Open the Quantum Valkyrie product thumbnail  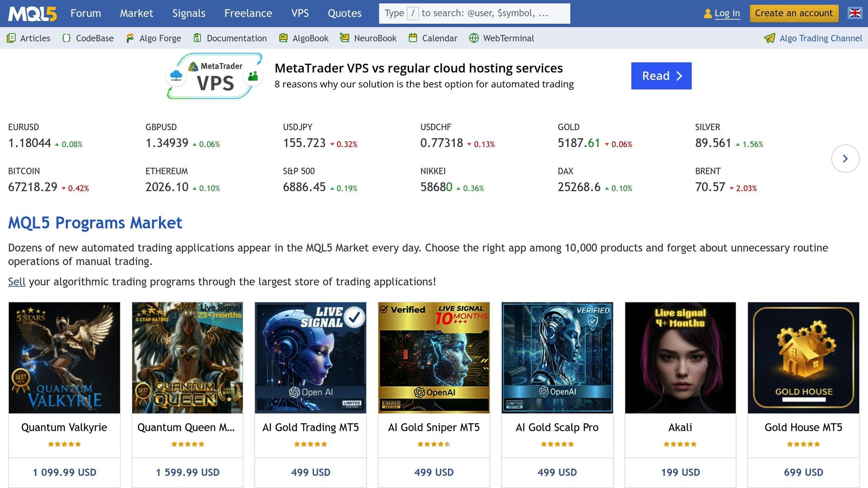[64, 358]
